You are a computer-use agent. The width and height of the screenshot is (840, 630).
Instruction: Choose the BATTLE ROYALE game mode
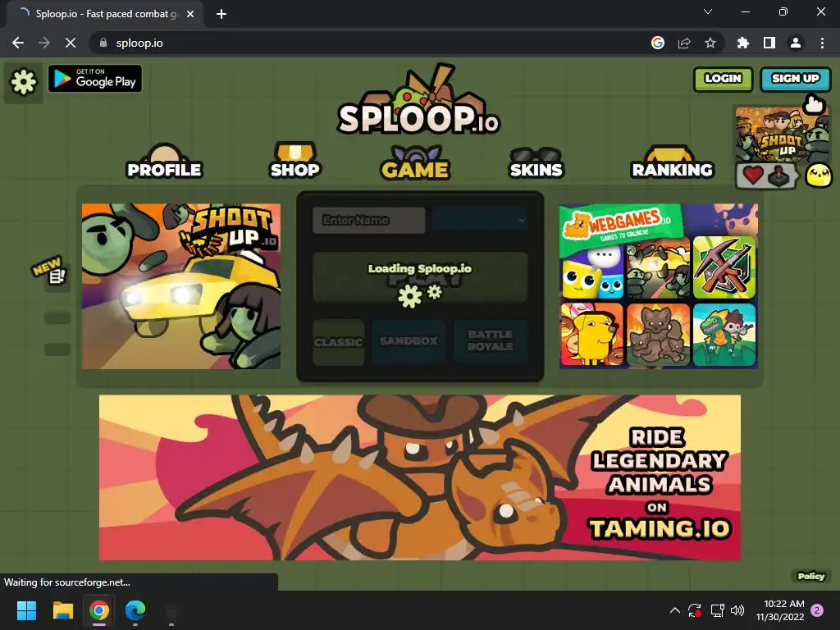491,341
